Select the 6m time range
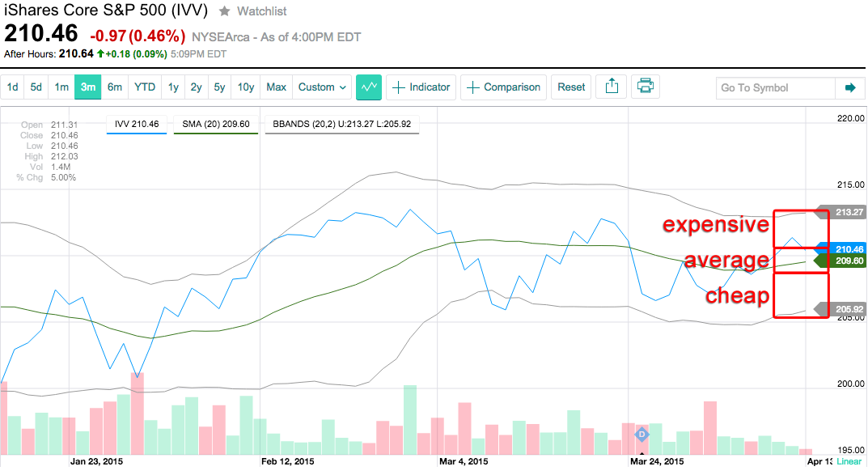Screen dimensions: 868x475 [115, 87]
